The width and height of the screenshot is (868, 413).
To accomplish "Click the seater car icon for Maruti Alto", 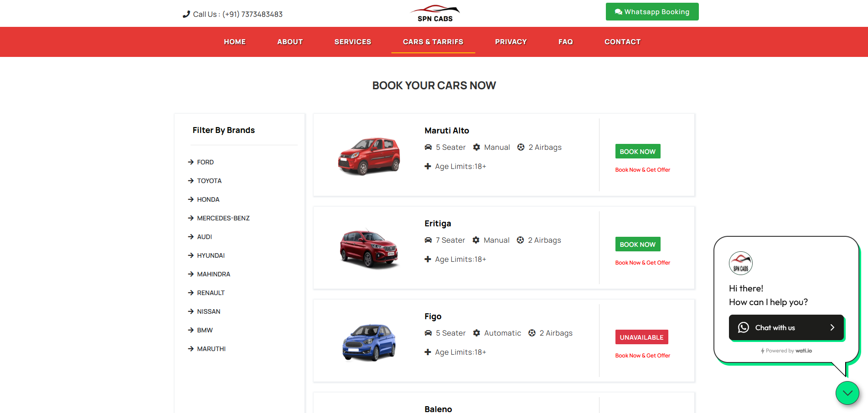I will coord(428,147).
